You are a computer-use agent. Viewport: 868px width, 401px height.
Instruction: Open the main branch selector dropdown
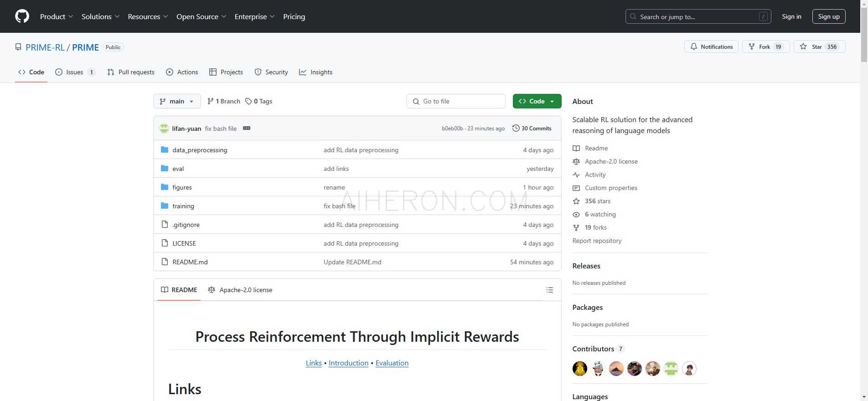click(177, 101)
